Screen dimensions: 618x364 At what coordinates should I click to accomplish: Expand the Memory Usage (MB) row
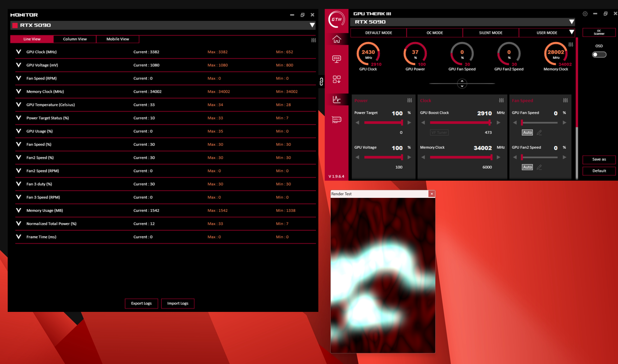19,210
